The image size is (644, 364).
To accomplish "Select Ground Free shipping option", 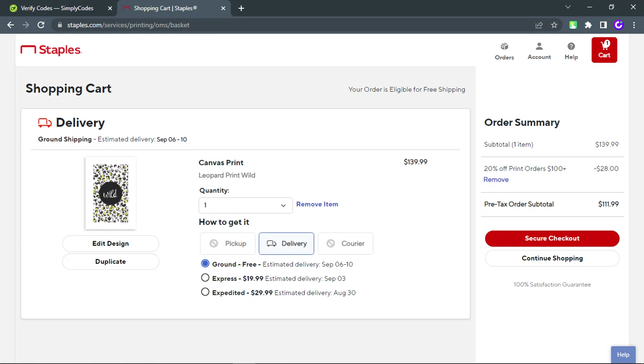I will [x=205, y=263].
